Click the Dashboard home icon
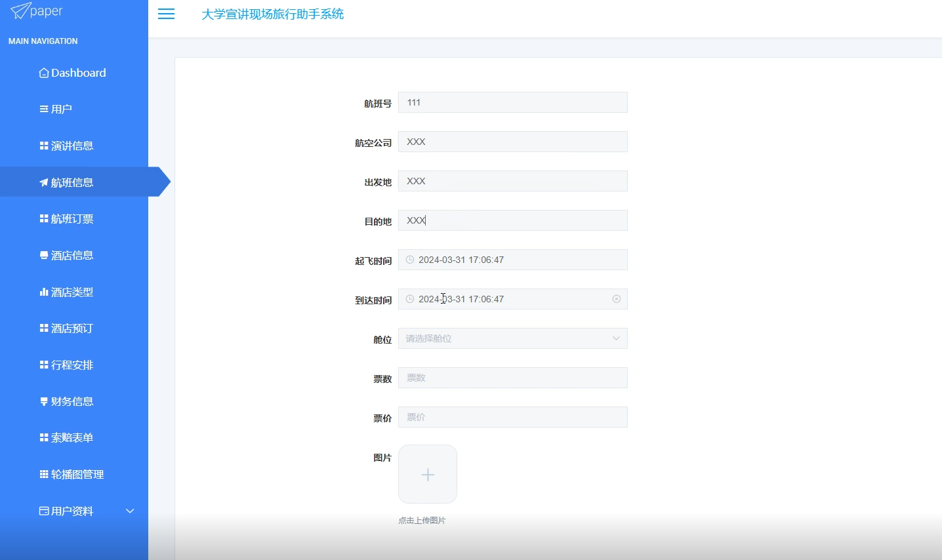The height and width of the screenshot is (560, 942). click(x=44, y=73)
